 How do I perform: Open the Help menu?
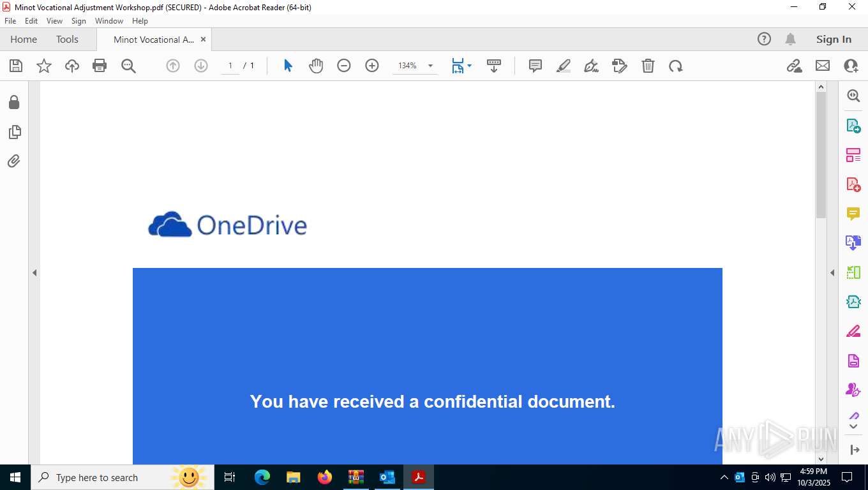click(x=140, y=21)
